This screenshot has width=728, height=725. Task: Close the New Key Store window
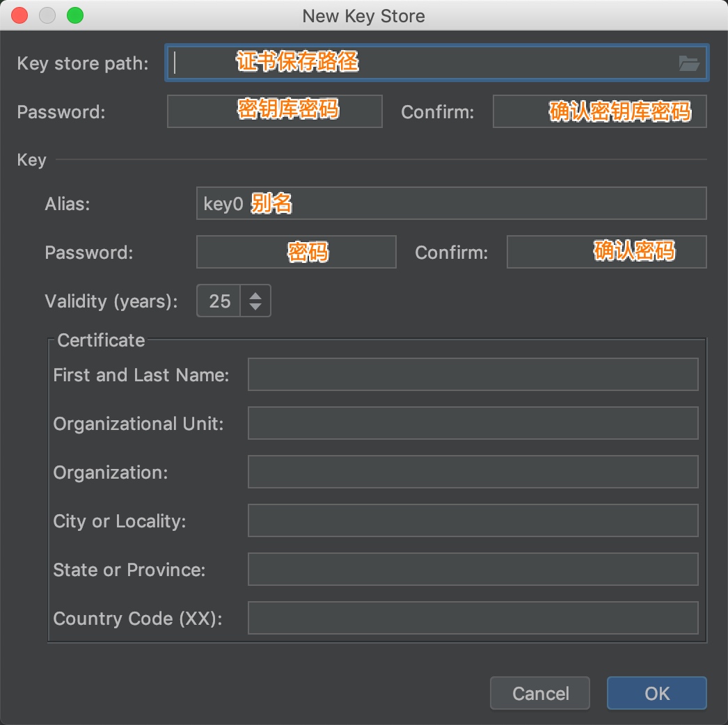(x=20, y=16)
